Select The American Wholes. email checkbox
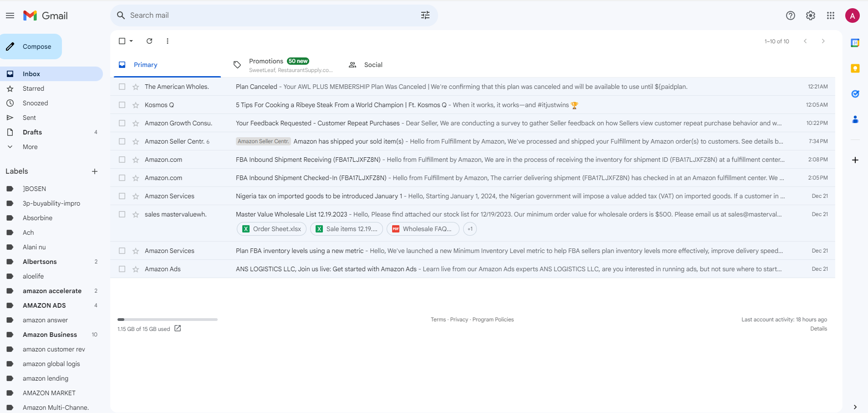This screenshot has height=413, width=868. pyautogui.click(x=122, y=87)
